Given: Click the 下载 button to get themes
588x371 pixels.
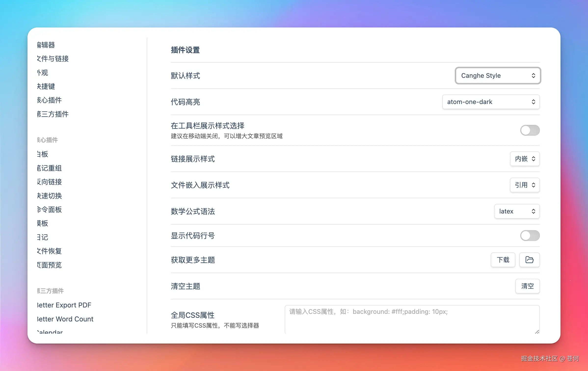Looking at the screenshot, I should point(503,260).
